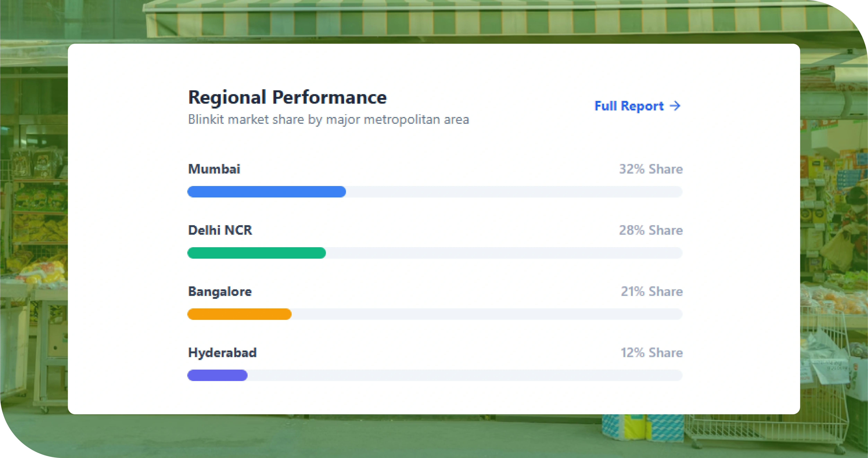The height and width of the screenshot is (458, 868).
Task: Select the 28% Share value
Action: click(x=651, y=230)
